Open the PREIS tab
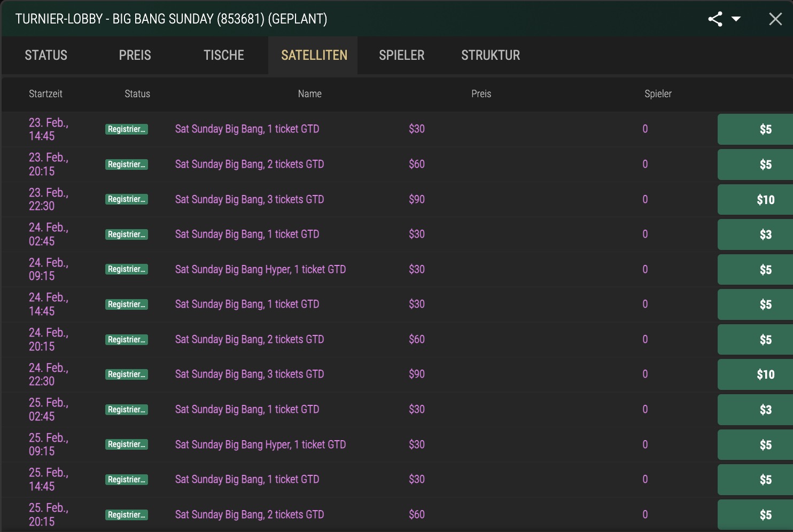Image resolution: width=793 pixels, height=532 pixels. 135,55
